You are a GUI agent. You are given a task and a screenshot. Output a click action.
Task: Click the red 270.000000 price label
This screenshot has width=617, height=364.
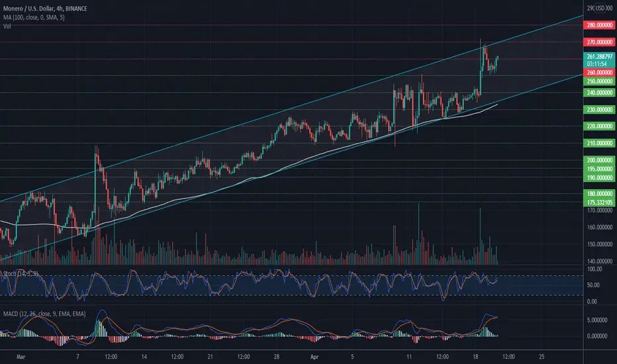[599, 42]
